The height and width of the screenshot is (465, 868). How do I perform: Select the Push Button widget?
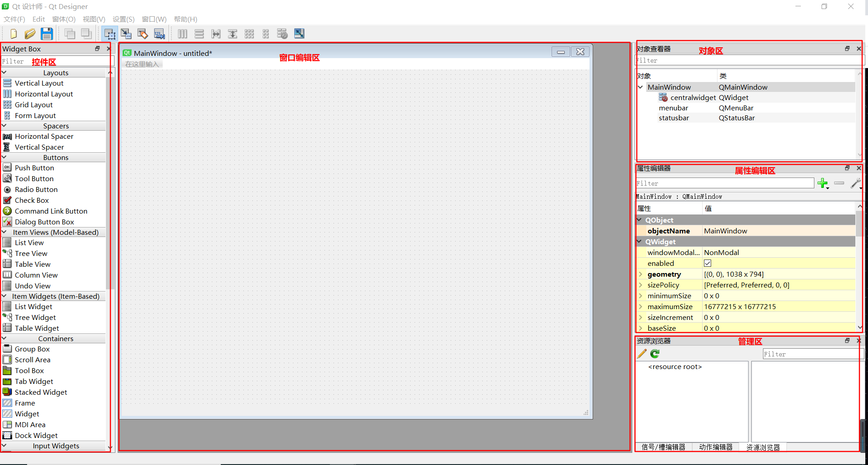[x=33, y=168]
